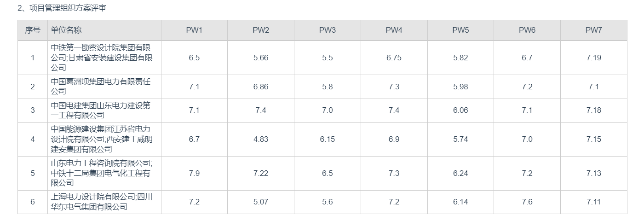Click PW6 score 7.6 in row 6
The height and width of the screenshot is (221, 644).
pyautogui.click(x=527, y=202)
